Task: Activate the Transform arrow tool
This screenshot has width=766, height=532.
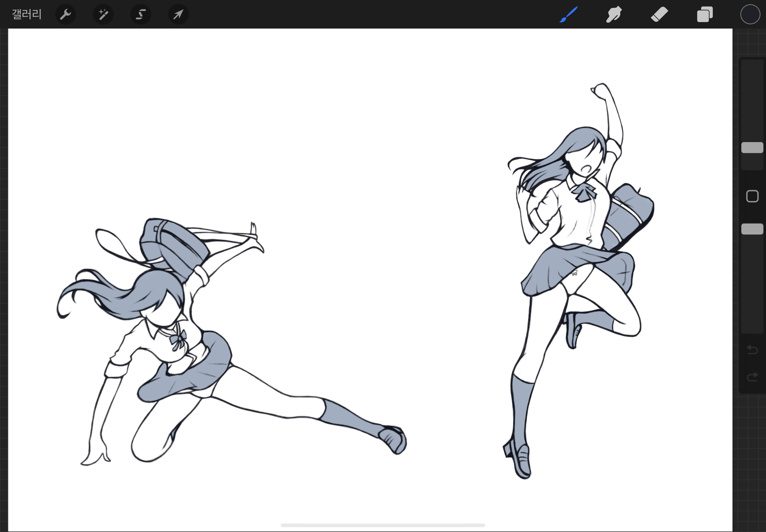Action: pos(179,14)
